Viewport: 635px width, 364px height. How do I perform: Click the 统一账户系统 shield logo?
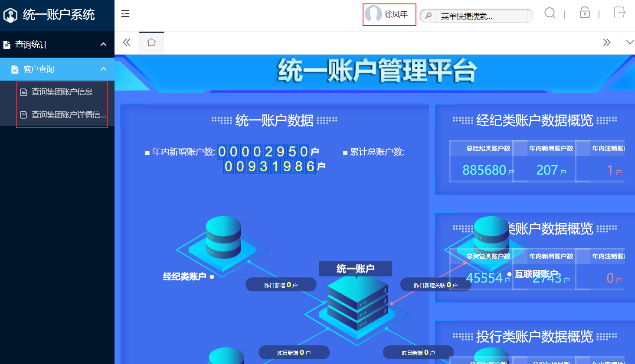click(x=10, y=15)
